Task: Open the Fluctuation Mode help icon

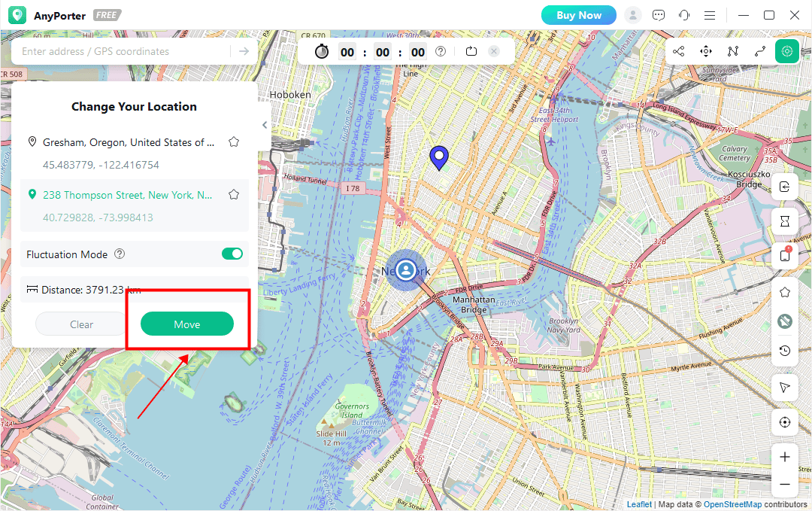Action: (x=120, y=254)
